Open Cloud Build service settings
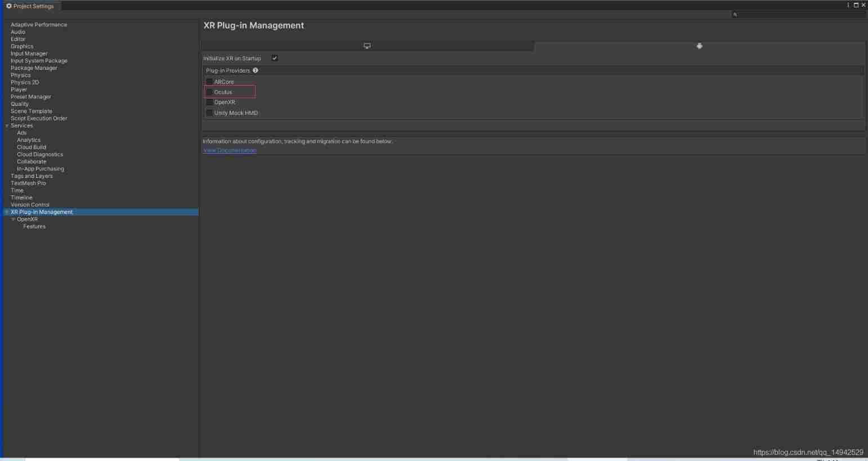 pyautogui.click(x=32, y=147)
